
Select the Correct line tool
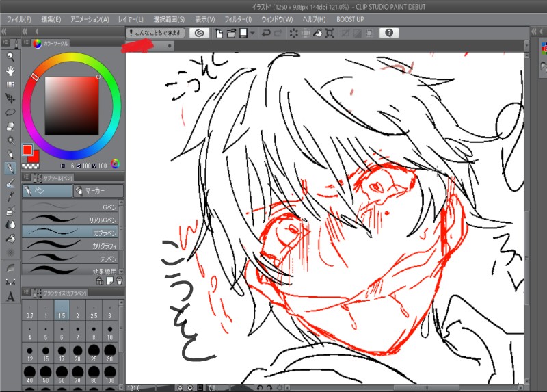[10, 282]
